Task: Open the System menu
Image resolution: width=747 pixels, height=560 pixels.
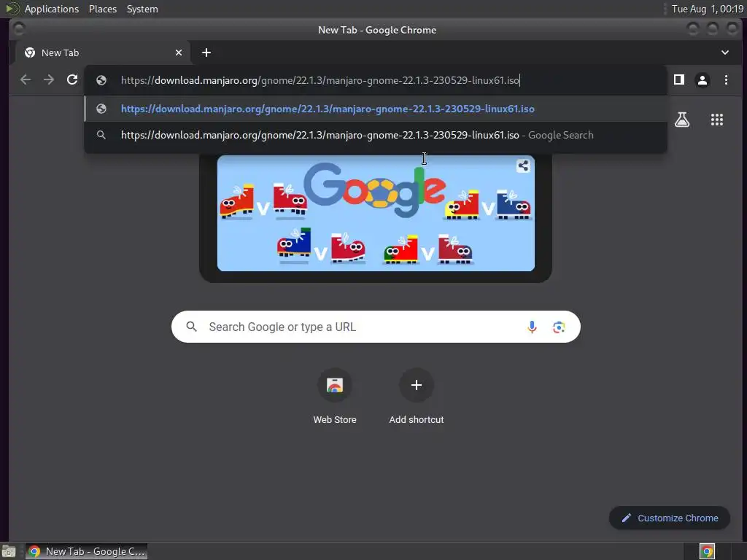Action: click(142, 9)
